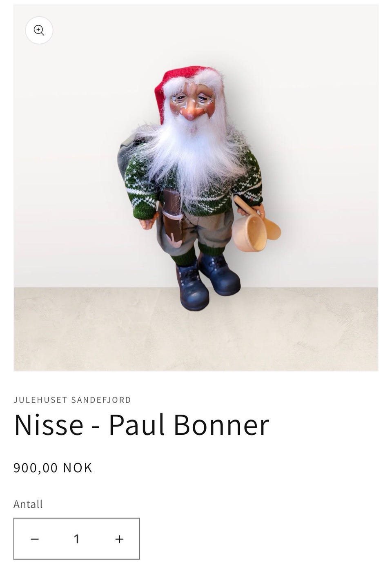Screen dimensions: 392x565
Task: Increase quantity with the plus icon
Action: 119,539
